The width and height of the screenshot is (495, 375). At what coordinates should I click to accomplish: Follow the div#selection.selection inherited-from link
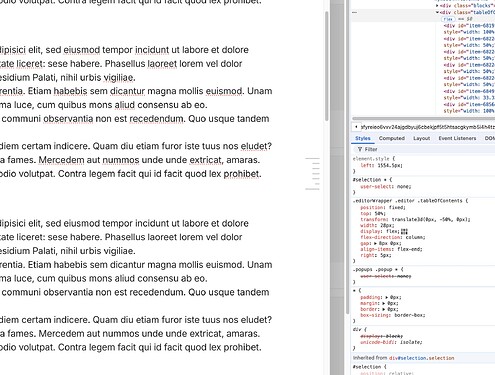pos(421,358)
